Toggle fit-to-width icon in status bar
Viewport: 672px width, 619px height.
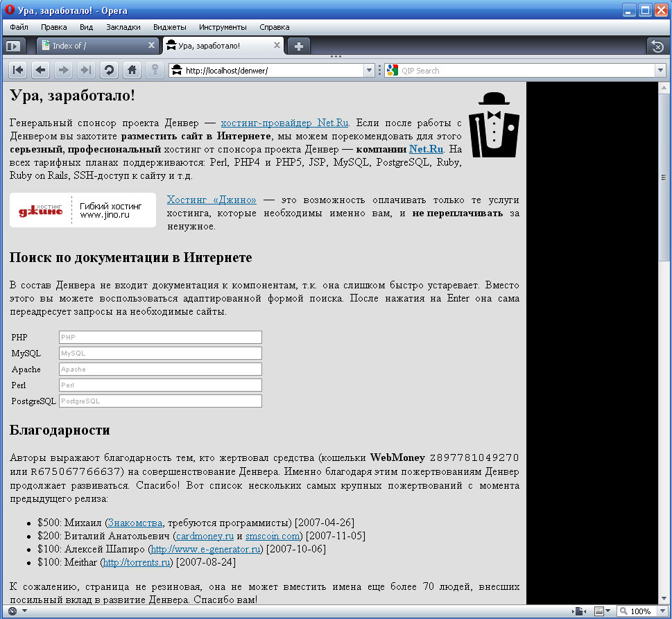578,611
